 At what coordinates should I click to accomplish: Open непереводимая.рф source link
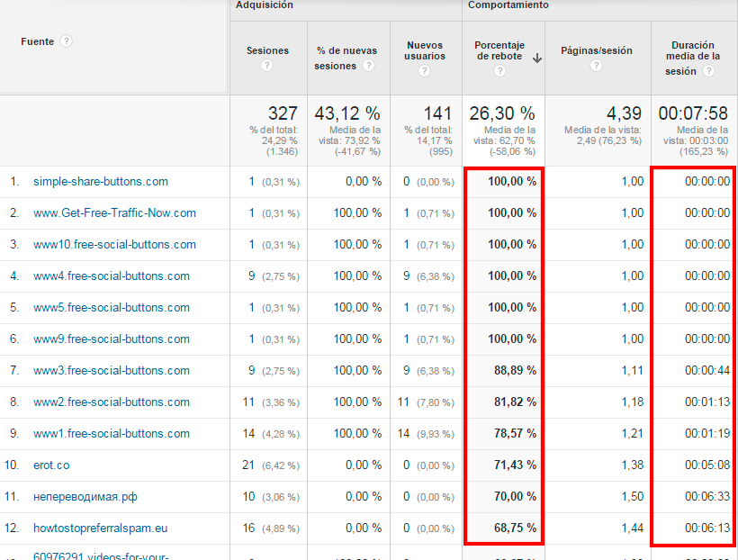[85, 497]
